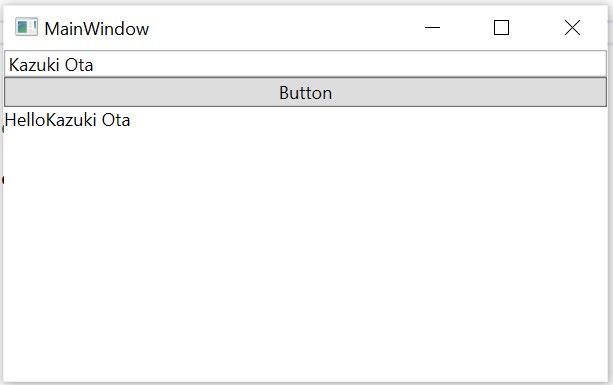Place the caret on "Kazuki" in the text box
613x385 pixels.
click(x=34, y=65)
